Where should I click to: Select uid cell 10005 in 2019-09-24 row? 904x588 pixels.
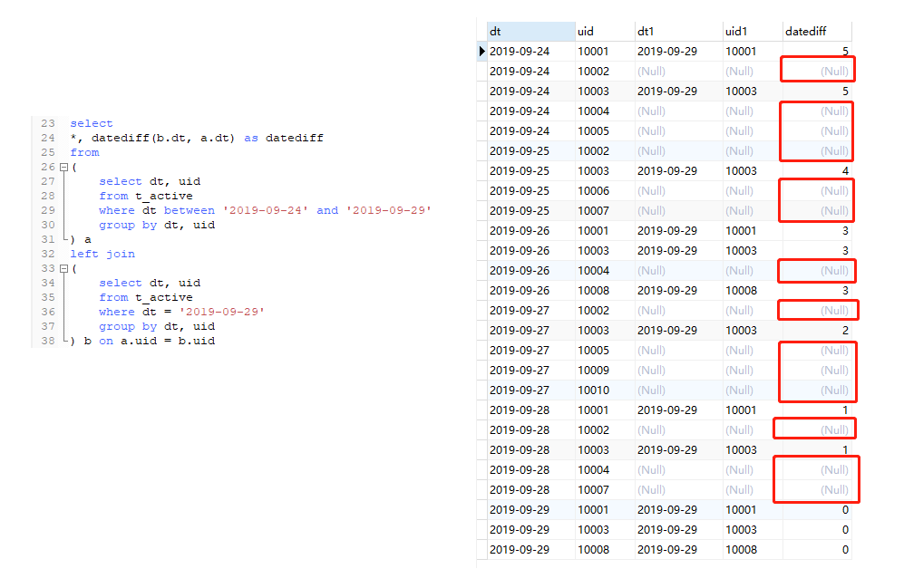605,131
